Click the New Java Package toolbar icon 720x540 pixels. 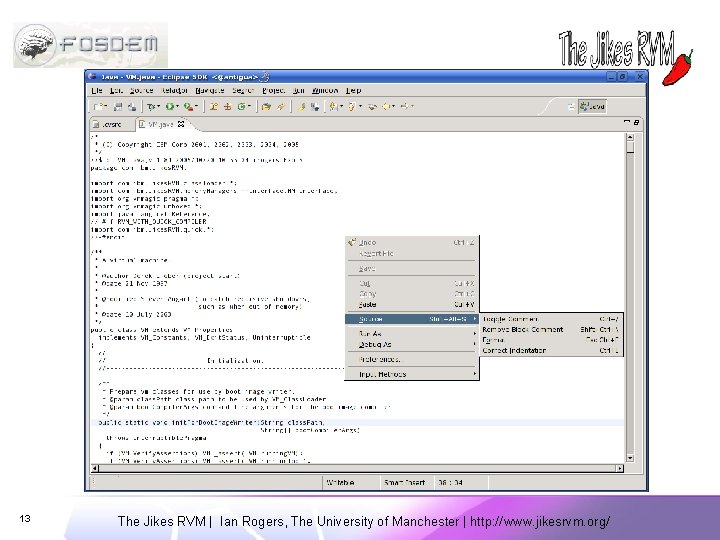tap(227, 107)
